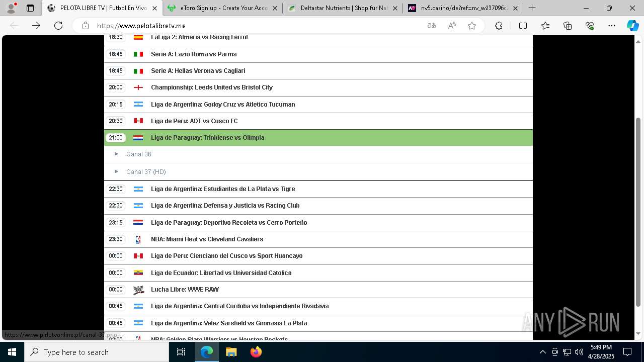The height and width of the screenshot is (362, 644).
Task: Switch to the eToro Sign up tab
Action: (223, 8)
